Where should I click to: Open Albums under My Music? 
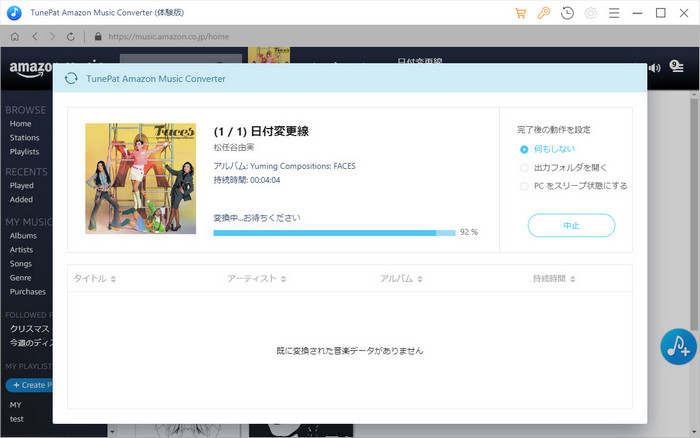coord(23,235)
